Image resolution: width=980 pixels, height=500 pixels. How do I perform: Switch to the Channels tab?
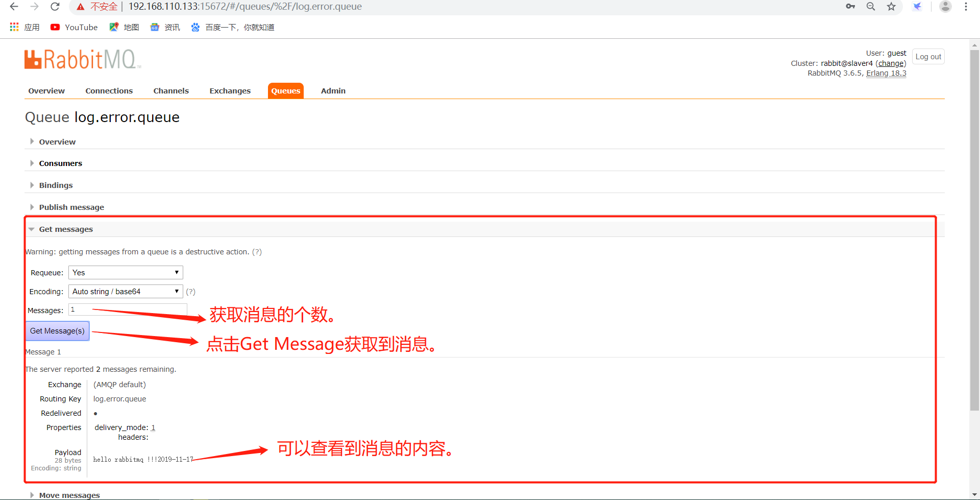(x=171, y=91)
